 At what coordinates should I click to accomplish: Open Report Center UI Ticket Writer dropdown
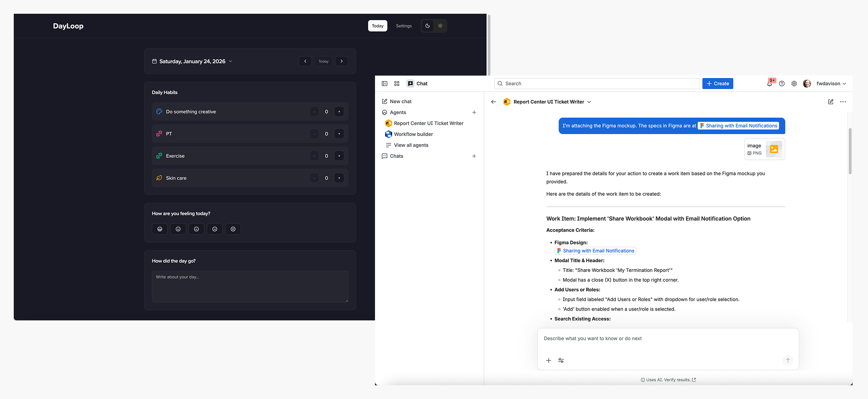click(x=589, y=102)
